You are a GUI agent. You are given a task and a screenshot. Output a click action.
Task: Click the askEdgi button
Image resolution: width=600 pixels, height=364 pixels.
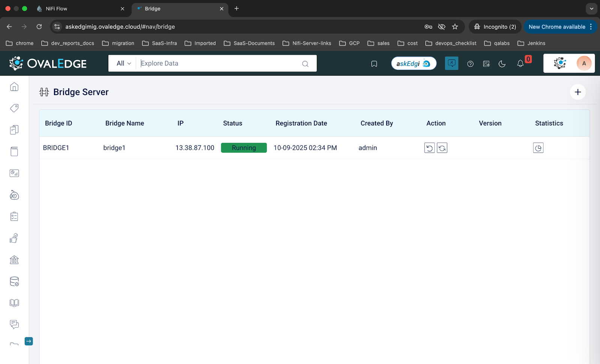point(413,63)
